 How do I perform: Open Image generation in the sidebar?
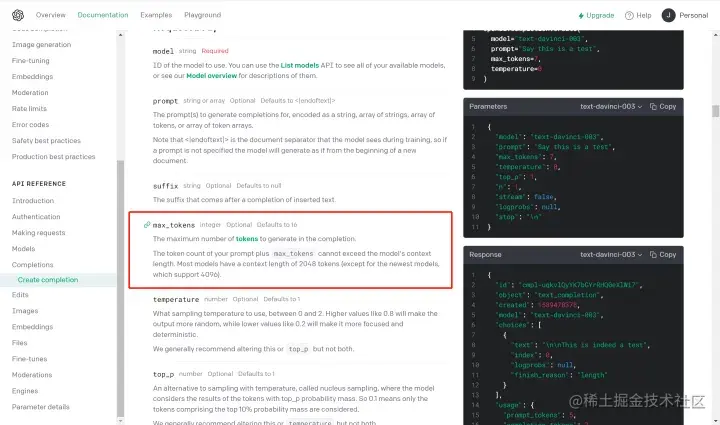pos(41,45)
